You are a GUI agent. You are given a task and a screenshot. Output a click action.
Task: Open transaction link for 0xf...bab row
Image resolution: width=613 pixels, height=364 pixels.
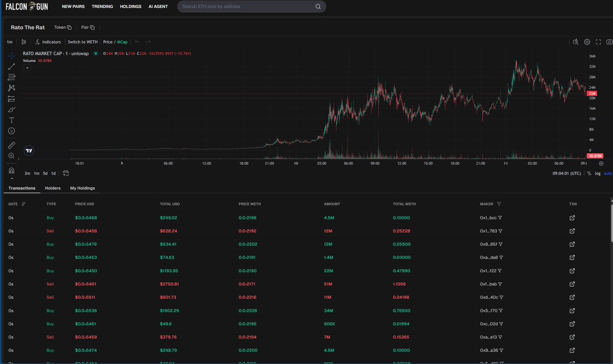572,284
